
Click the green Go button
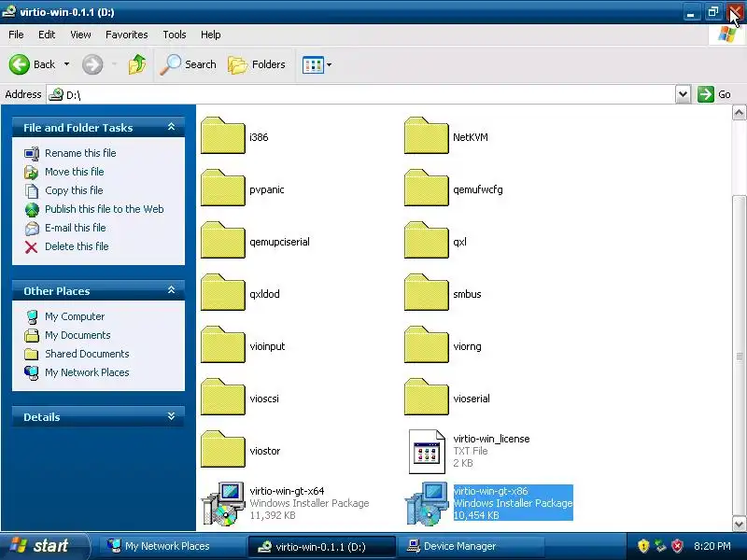[x=714, y=94]
